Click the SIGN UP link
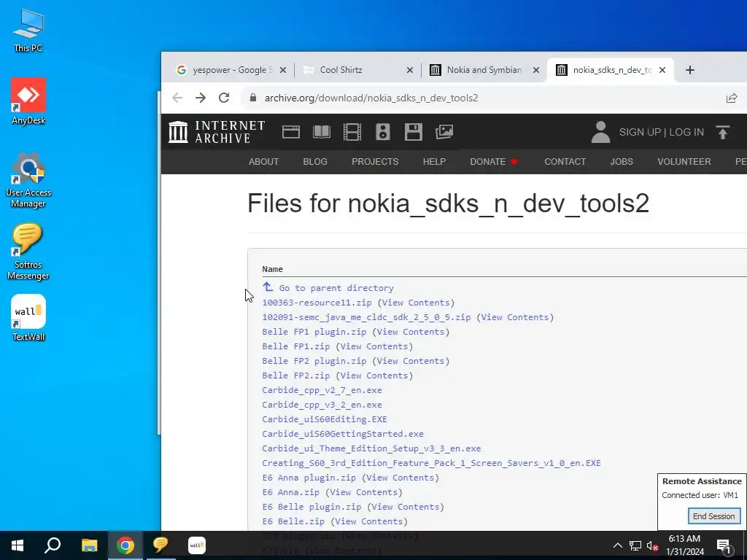Screen dimensions: 747x560 (640, 132)
